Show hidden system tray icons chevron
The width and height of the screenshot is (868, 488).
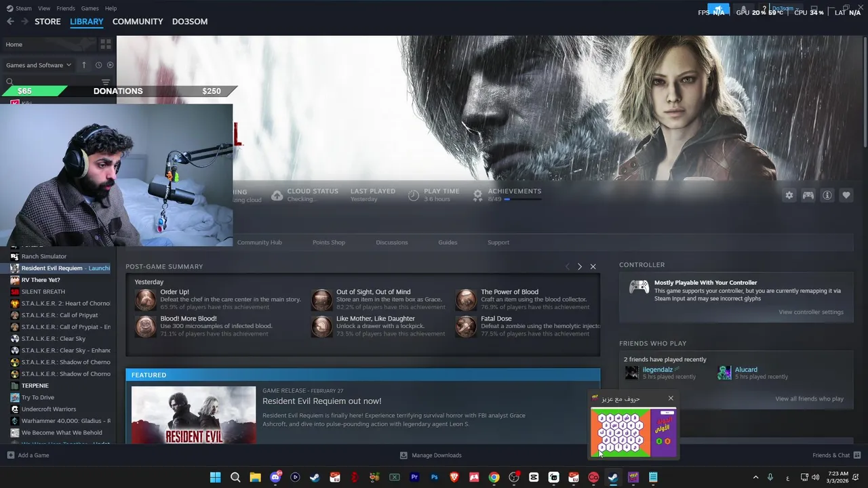point(755,477)
